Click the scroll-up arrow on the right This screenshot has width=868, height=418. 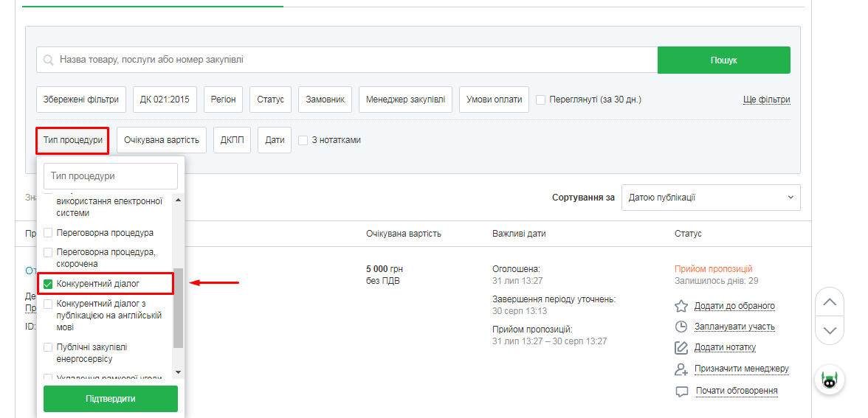click(x=830, y=302)
